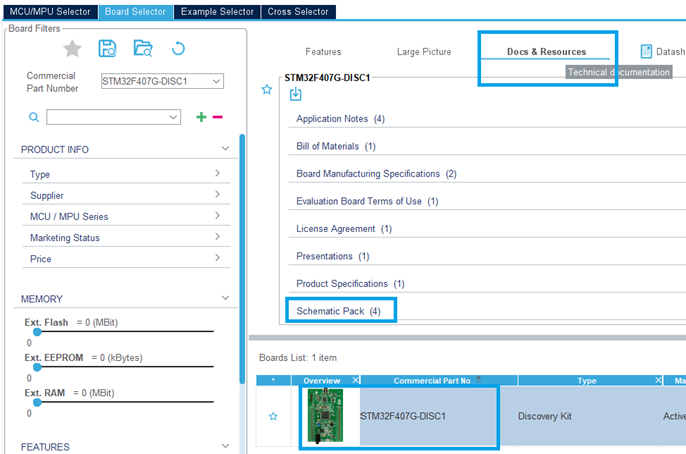Remove a filter with the pink minus

pyautogui.click(x=217, y=117)
